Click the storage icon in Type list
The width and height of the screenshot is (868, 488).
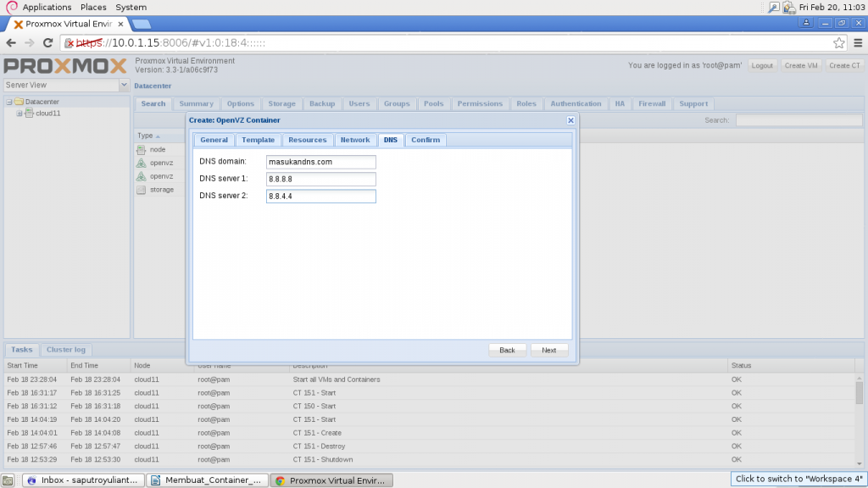[142, 189]
